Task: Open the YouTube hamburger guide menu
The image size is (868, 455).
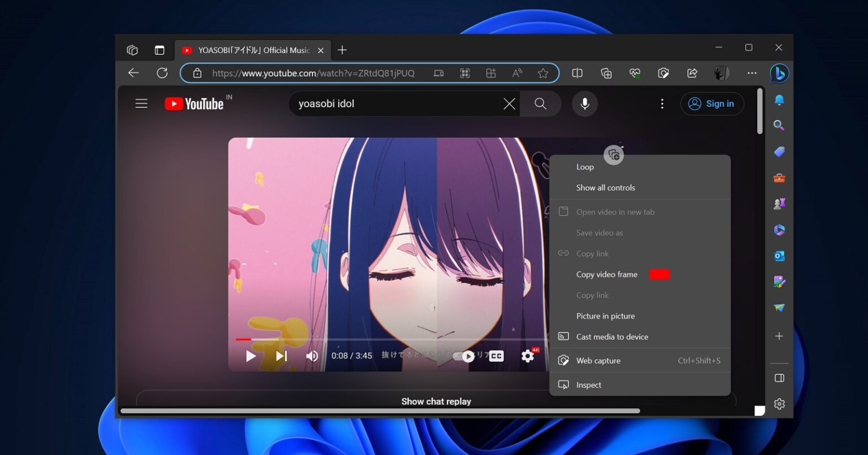Action: [x=141, y=104]
